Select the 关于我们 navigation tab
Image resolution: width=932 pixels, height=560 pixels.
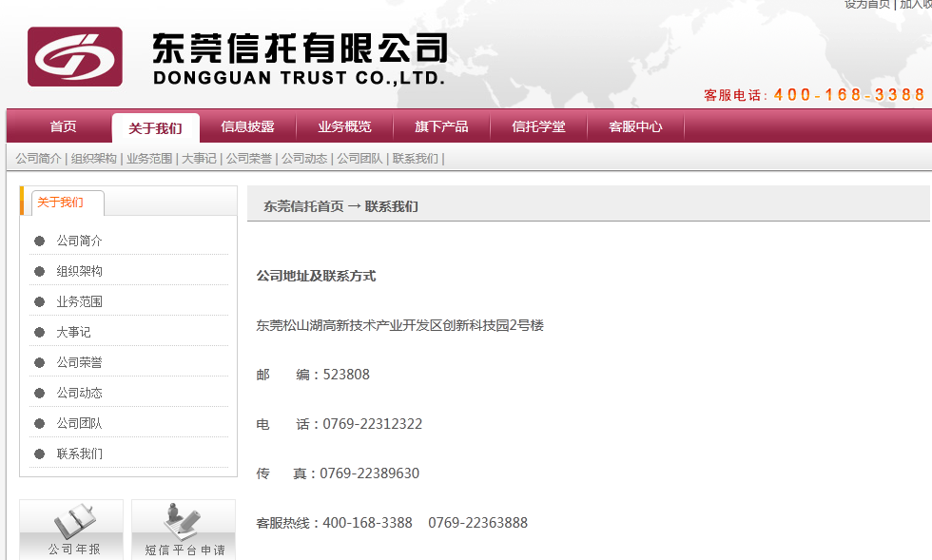click(155, 127)
